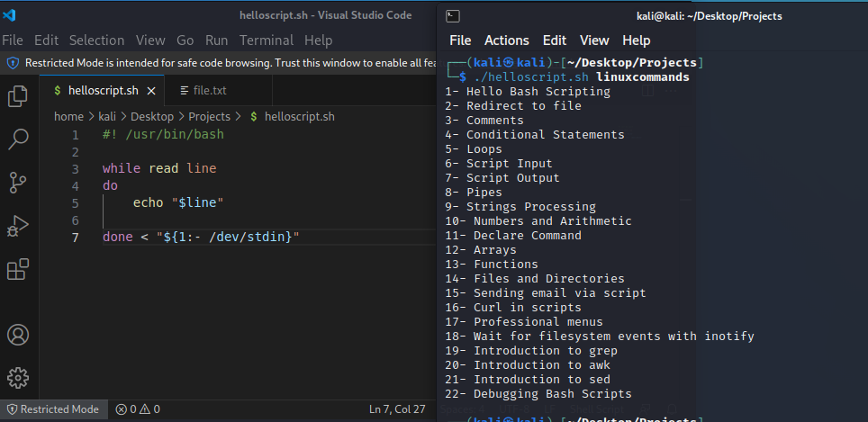Open View menu in terminal window
The image size is (868, 422).
point(594,40)
